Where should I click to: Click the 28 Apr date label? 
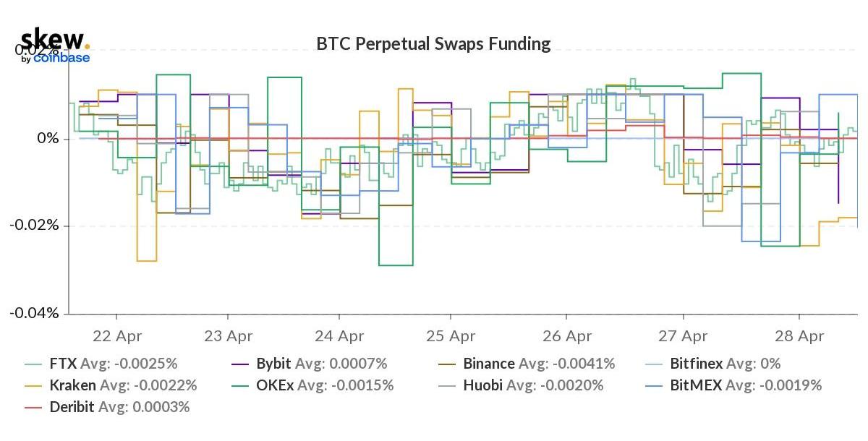click(x=799, y=336)
